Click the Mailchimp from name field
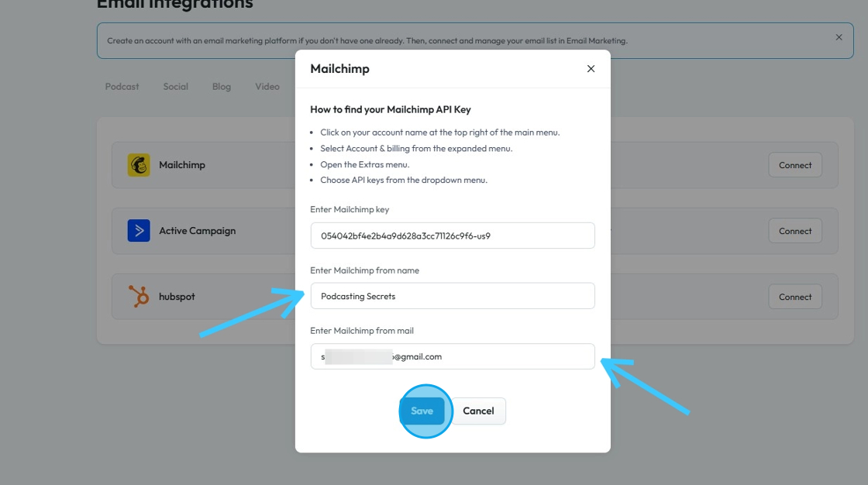This screenshot has height=485, width=868. (x=453, y=296)
